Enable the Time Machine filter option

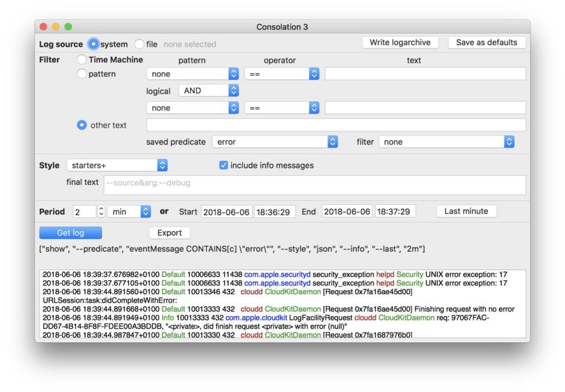[x=82, y=59]
